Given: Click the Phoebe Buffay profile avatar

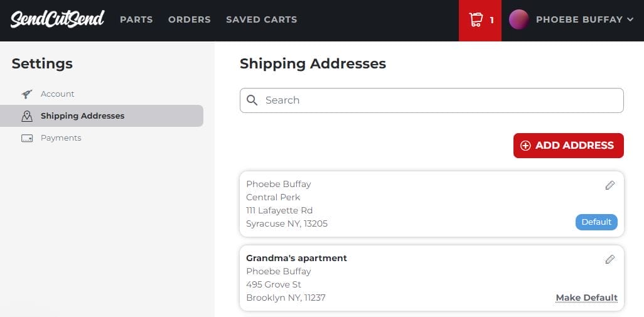Looking at the screenshot, I should [x=518, y=19].
